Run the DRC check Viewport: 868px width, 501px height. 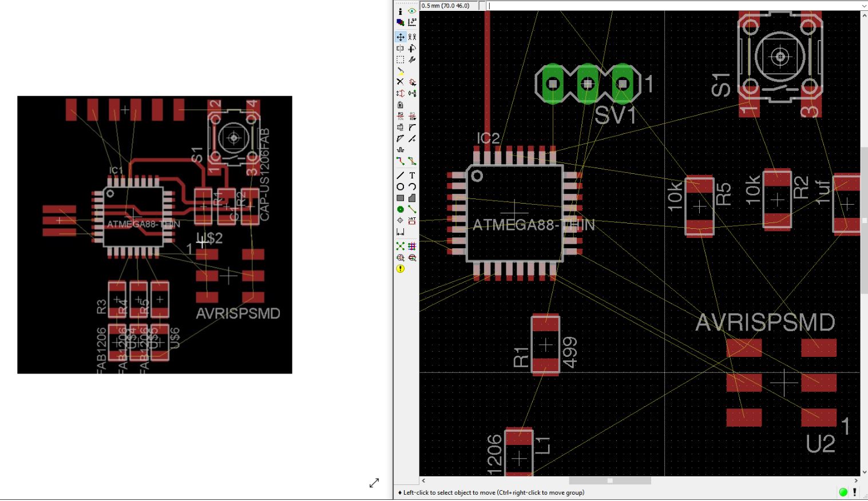click(x=412, y=258)
